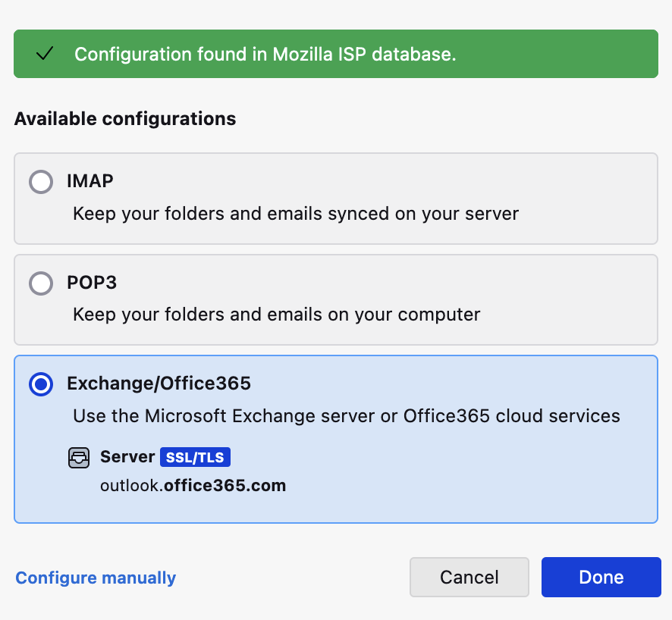This screenshot has height=620, width=672.
Task: Select the IMAP radio button
Action: 41,182
